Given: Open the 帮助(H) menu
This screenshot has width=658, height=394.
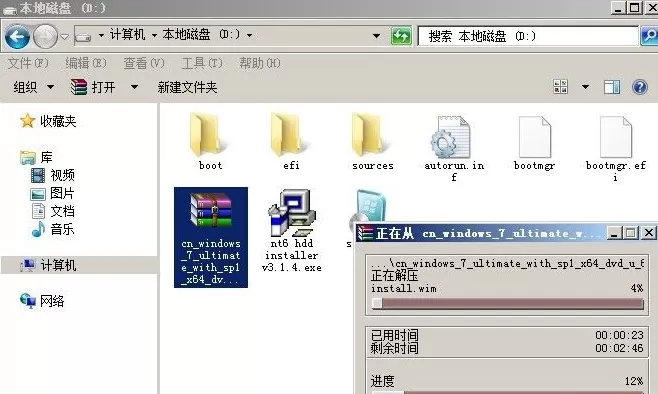Looking at the screenshot, I should point(260,63).
